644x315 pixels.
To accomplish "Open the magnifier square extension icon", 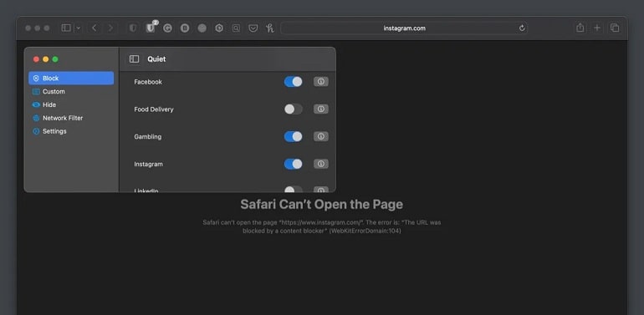I will [x=236, y=28].
